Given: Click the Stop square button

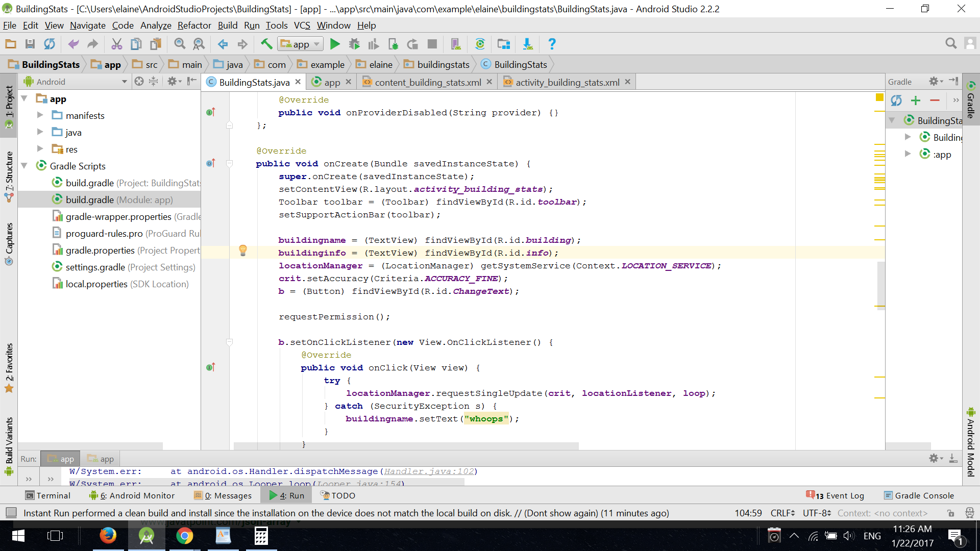Looking at the screenshot, I should point(432,44).
